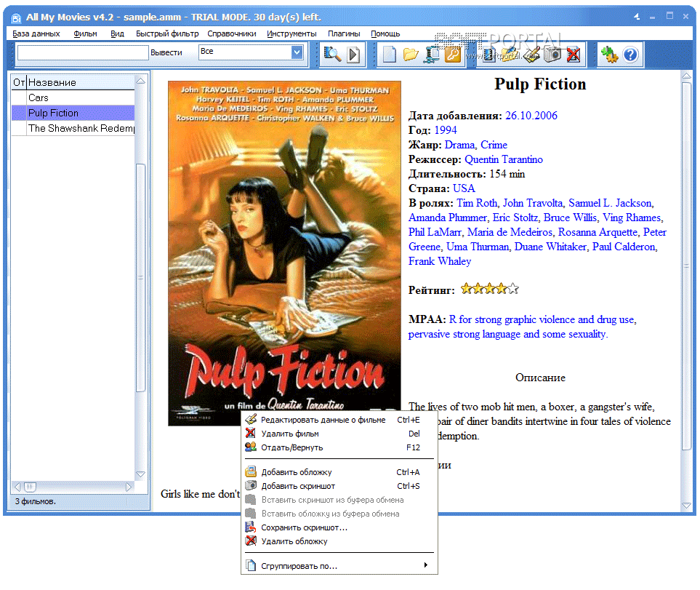Click the quick filter text input field
The height and width of the screenshot is (590, 700).
click(83, 52)
